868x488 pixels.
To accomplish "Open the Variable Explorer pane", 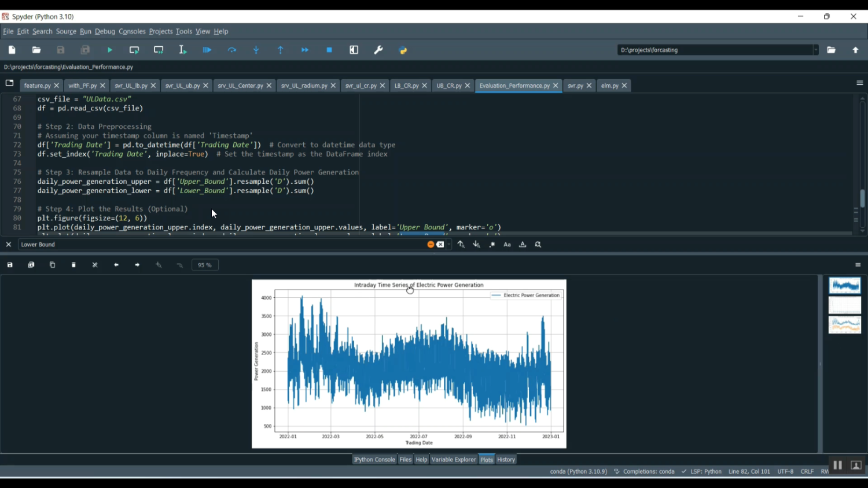I will coord(454,460).
